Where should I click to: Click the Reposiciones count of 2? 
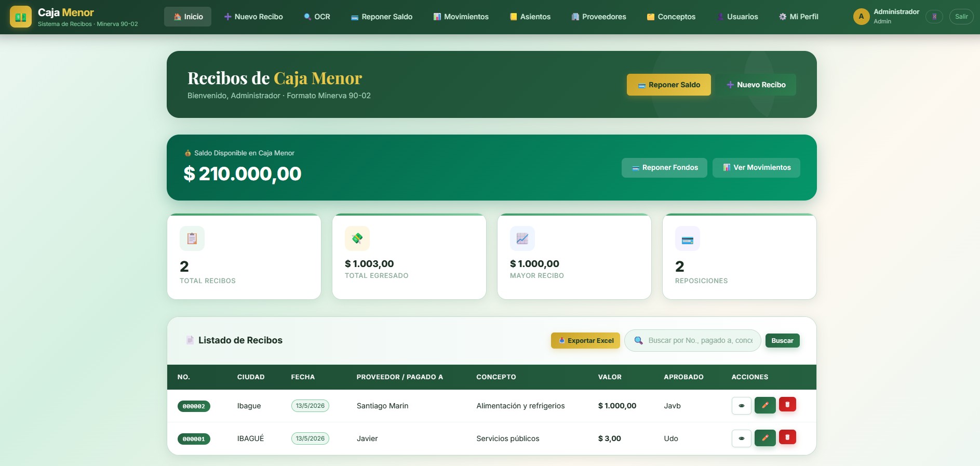680,267
